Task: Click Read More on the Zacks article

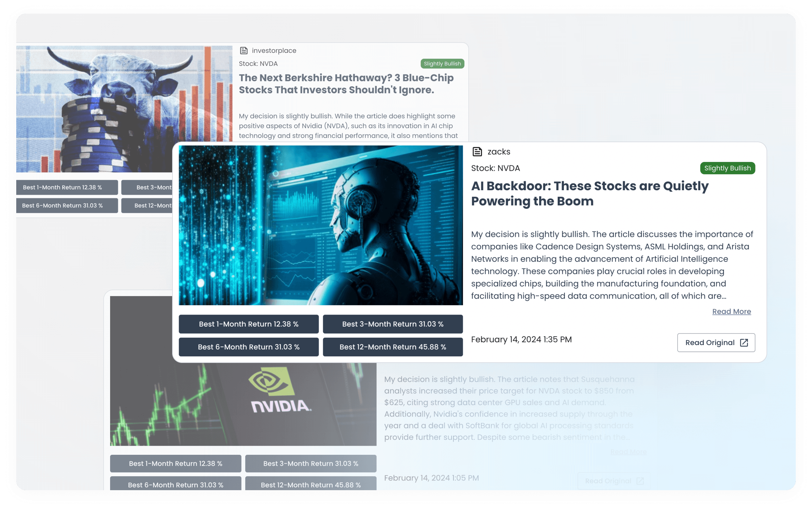Action: click(732, 311)
